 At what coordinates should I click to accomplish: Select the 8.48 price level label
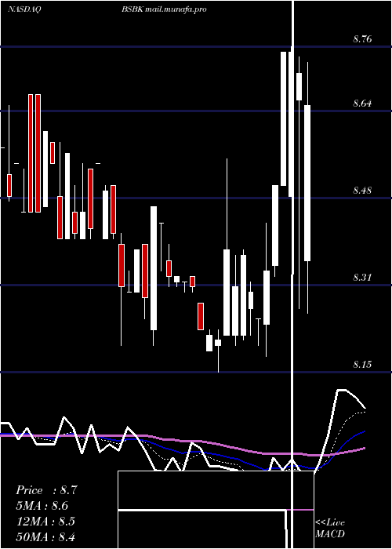click(362, 191)
